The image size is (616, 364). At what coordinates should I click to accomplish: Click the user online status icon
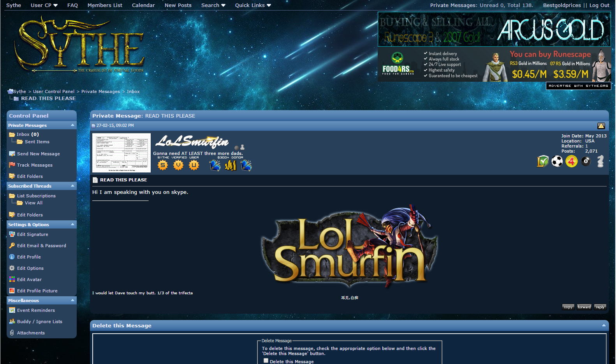(236, 148)
